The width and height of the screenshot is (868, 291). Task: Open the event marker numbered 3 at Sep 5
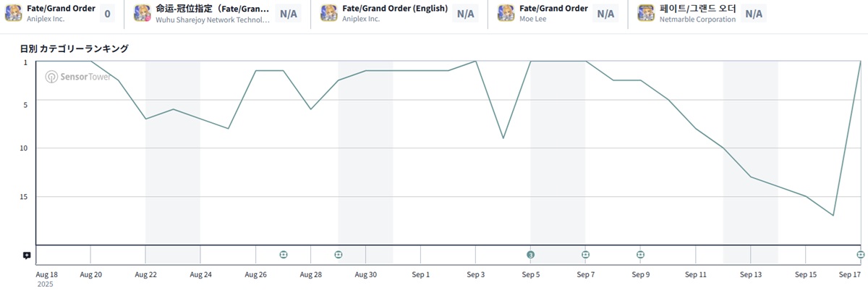coord(530,255)
